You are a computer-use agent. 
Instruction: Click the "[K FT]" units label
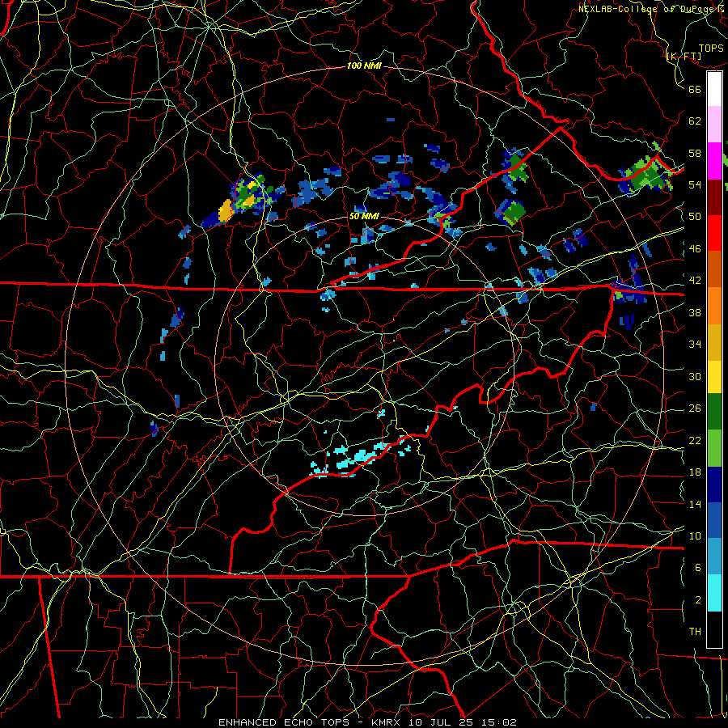684,57
